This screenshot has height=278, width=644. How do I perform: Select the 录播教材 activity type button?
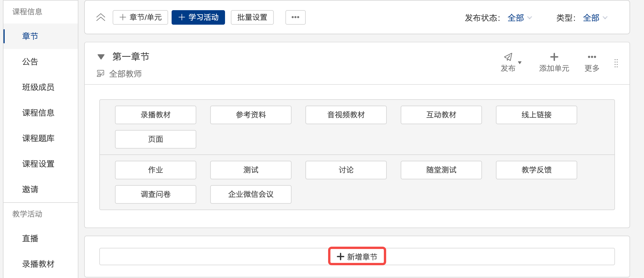coord(155,115)
